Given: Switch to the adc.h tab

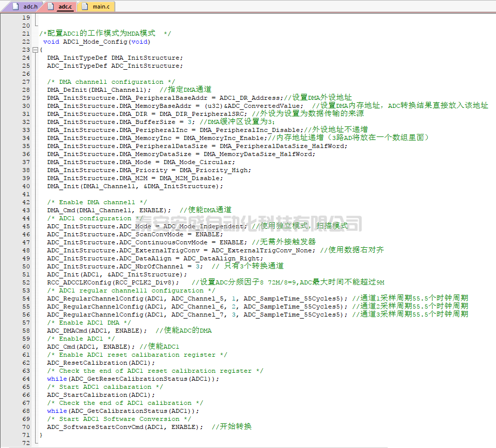Looking at the screenshot, I should pos(30,7).
